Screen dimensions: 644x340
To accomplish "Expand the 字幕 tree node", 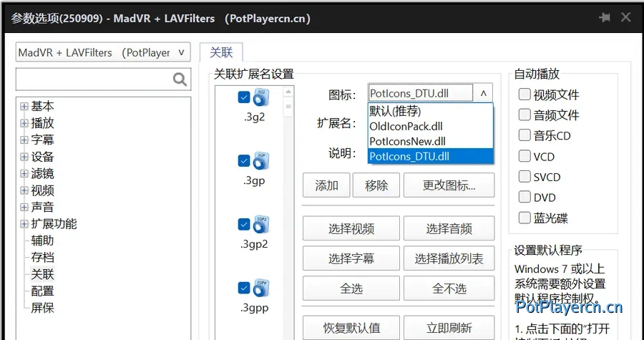I will 24,140.
